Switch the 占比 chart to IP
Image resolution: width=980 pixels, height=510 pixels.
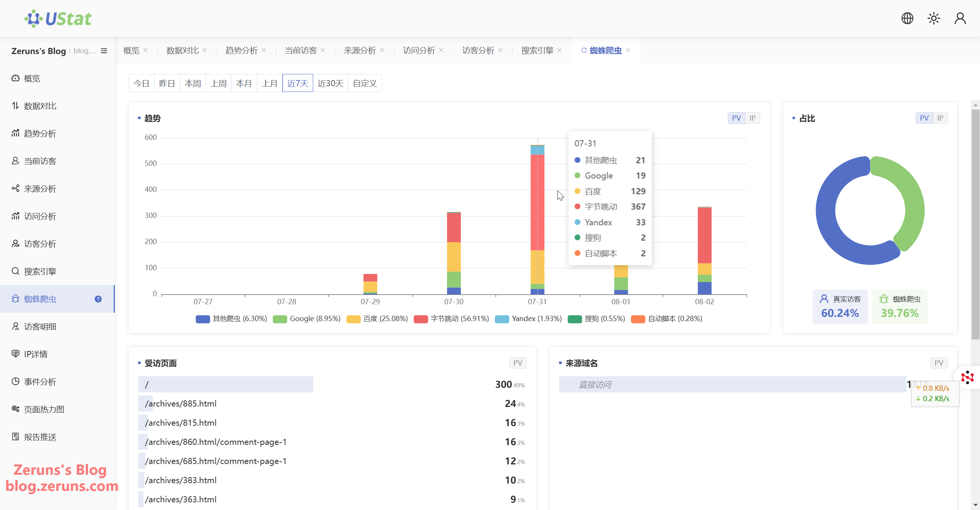pos(940,118)
